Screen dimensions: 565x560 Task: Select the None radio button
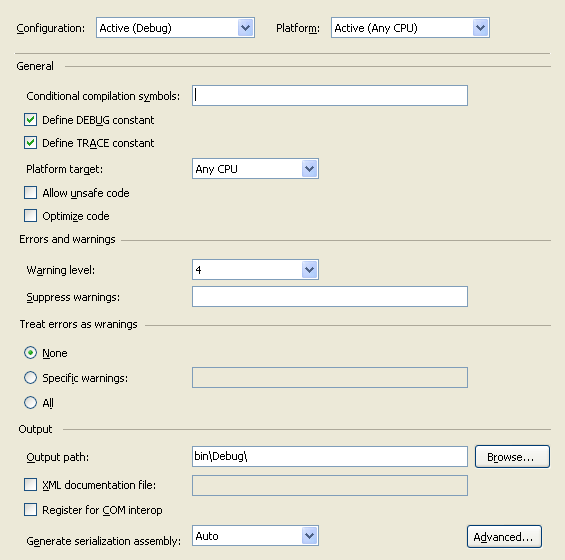coord(31,353)
